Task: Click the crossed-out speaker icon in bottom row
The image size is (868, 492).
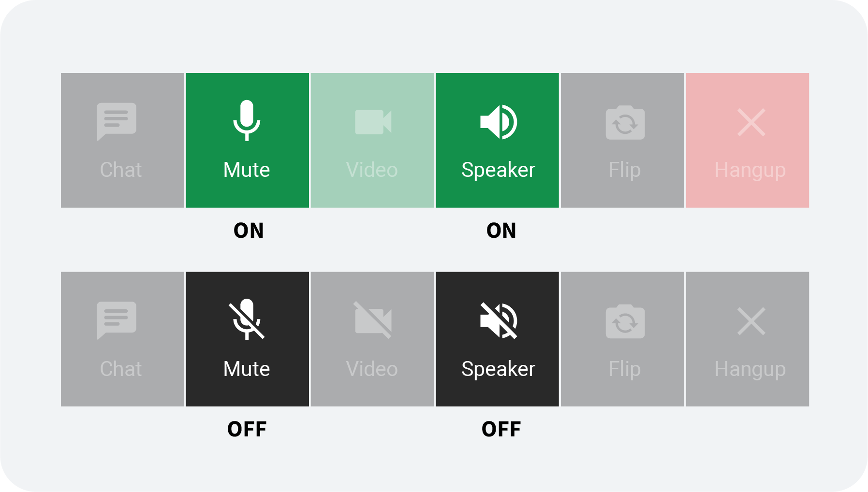Action: click(x=498, y=320)
